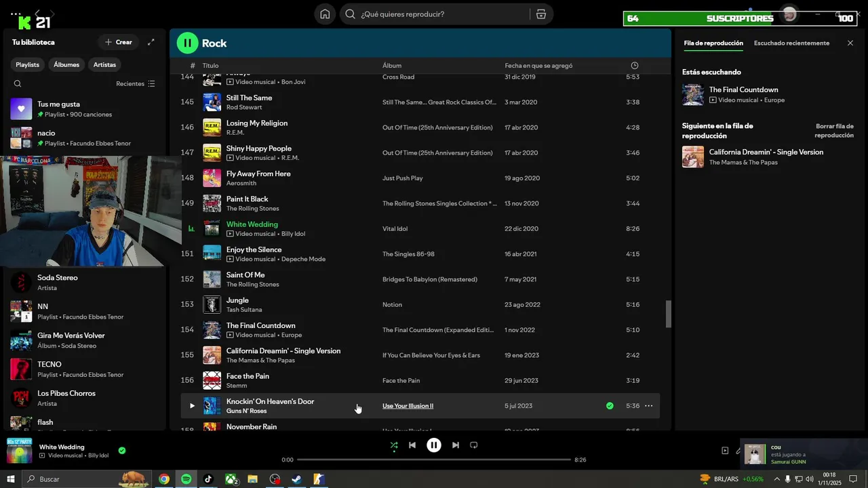Switch to Escuchado recientemente tab
Image resolution: width=868 pixels, height=488 pixels.
click(791, 43)
